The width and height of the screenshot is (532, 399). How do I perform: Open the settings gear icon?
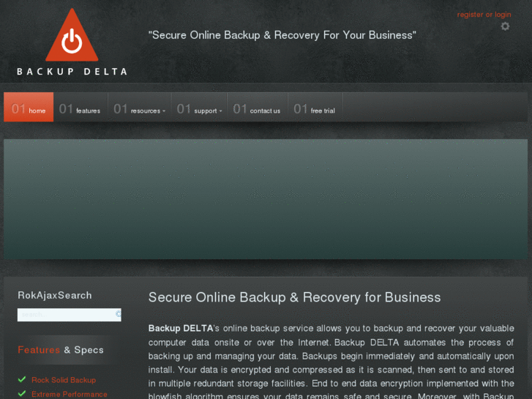pyautogui.click(x=505, y=26)
